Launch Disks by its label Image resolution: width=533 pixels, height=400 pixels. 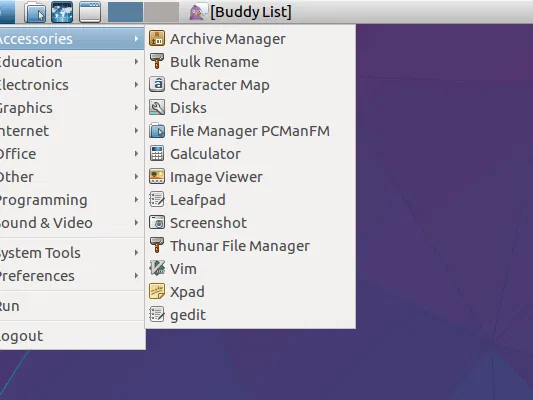point(188,108)
